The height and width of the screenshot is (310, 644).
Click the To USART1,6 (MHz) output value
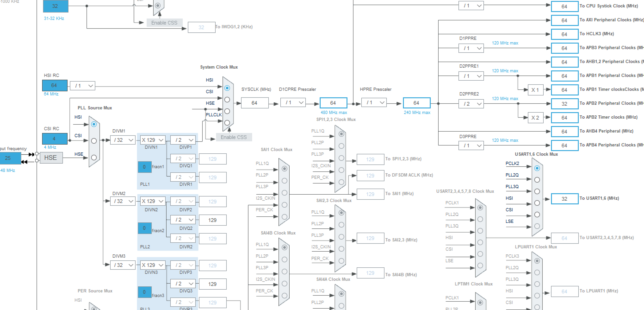coord(564,199)
